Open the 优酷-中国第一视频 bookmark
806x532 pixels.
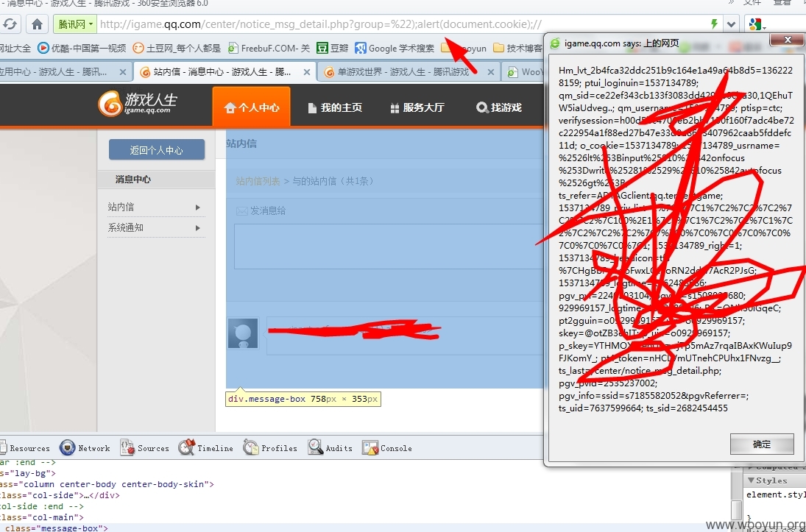(82, 49)
